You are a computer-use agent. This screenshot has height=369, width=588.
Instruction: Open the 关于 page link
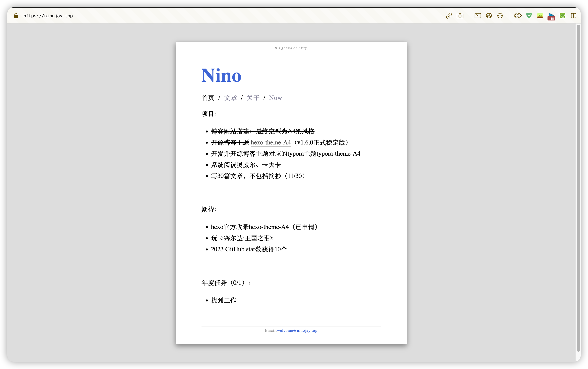point(253,98)
